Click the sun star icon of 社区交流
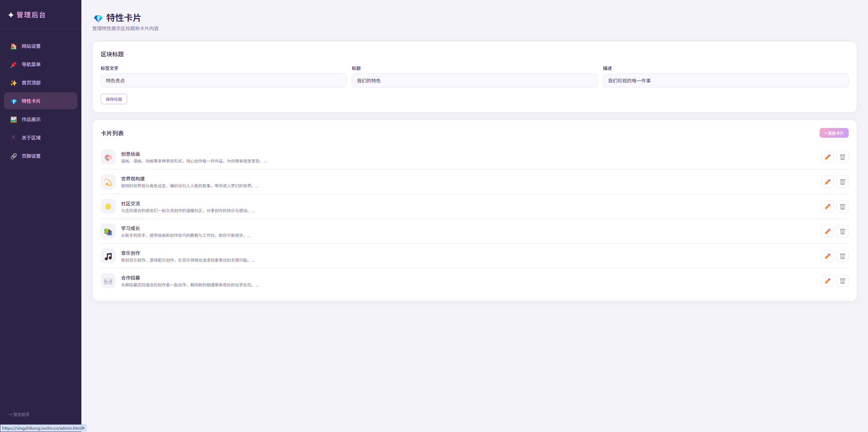The width and height of the screenshot is (868, 432). point(108,207)
